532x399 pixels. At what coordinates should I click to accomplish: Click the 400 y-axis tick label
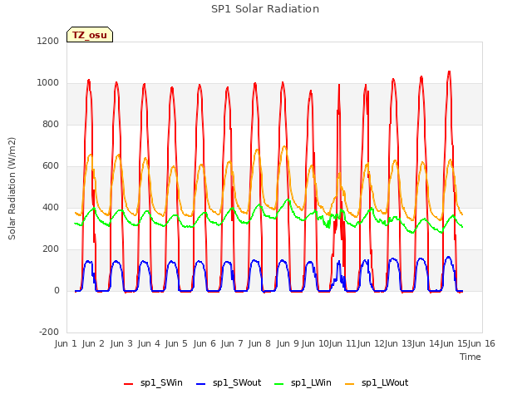point(51,207)
